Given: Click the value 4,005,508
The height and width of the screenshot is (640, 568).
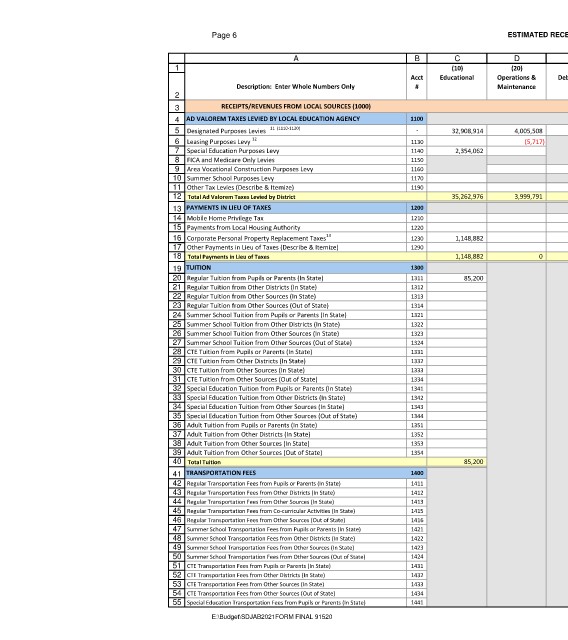Looking at the screenshot, I should (528, 131).
